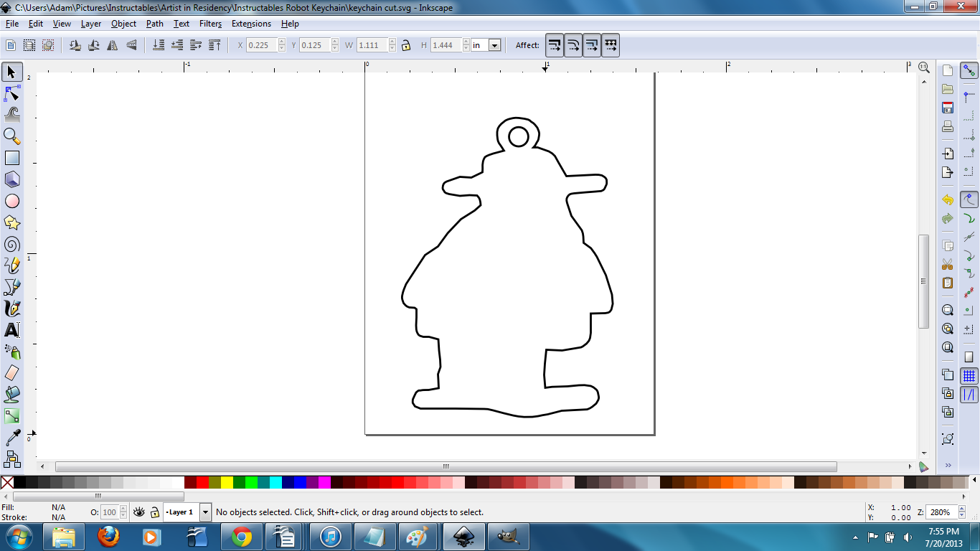Pick the cyan swatch in palette
980x551 pixels.
tap(275, 482)
